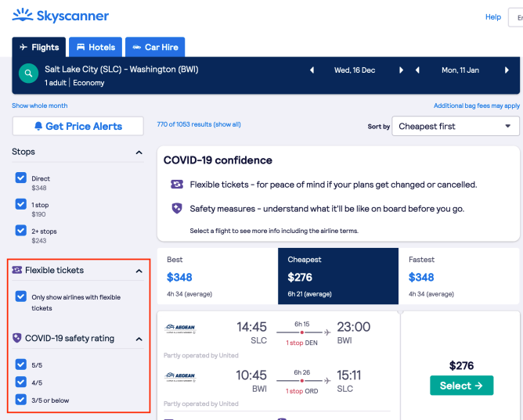The width and height of the screenshot is (523, 420).
Task: Go to previous return date before Mon, 11 Jan
Action: tap(417, 70)
